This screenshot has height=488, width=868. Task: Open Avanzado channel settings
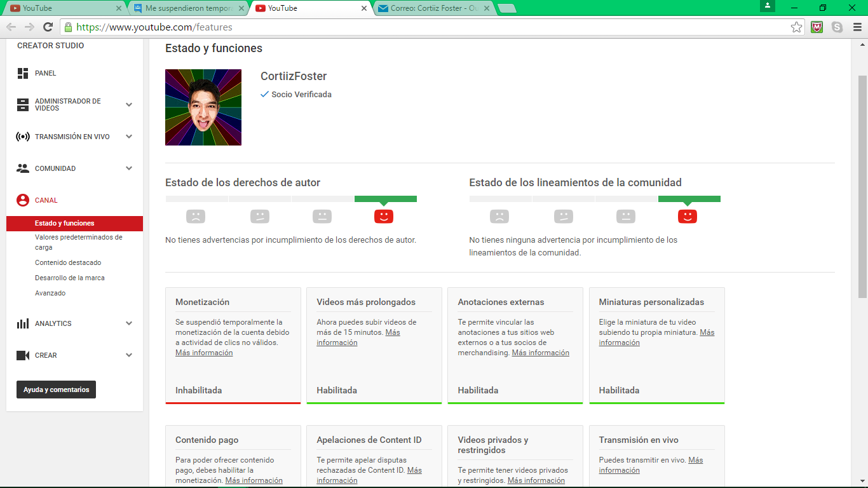pyautogui.click(x=50, y=293)
